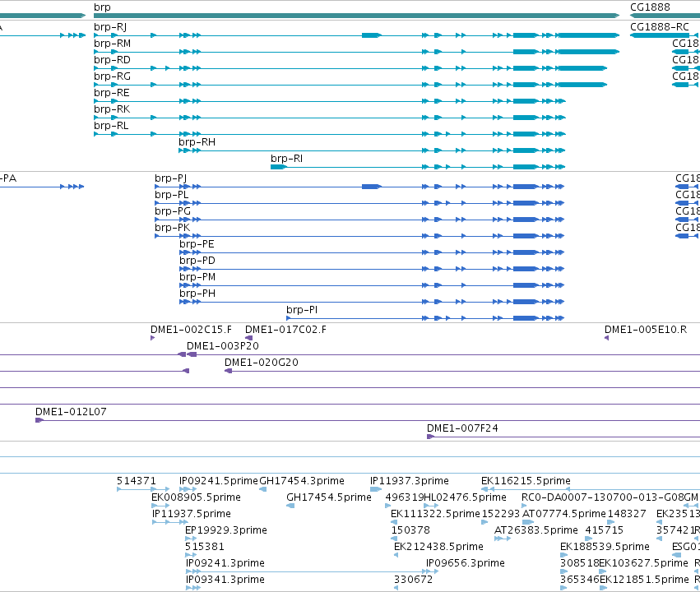The width and height of the screenshot is (700, 592).
Task: Click transcript label brp-RH
Action: tap(197, 142)
